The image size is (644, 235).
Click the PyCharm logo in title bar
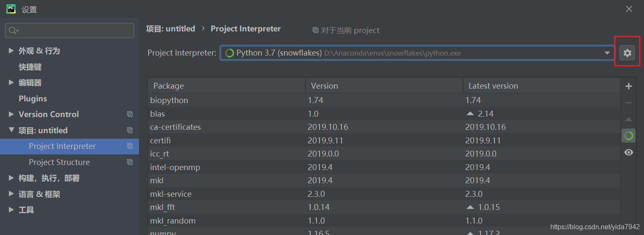[x=11, y=9]
